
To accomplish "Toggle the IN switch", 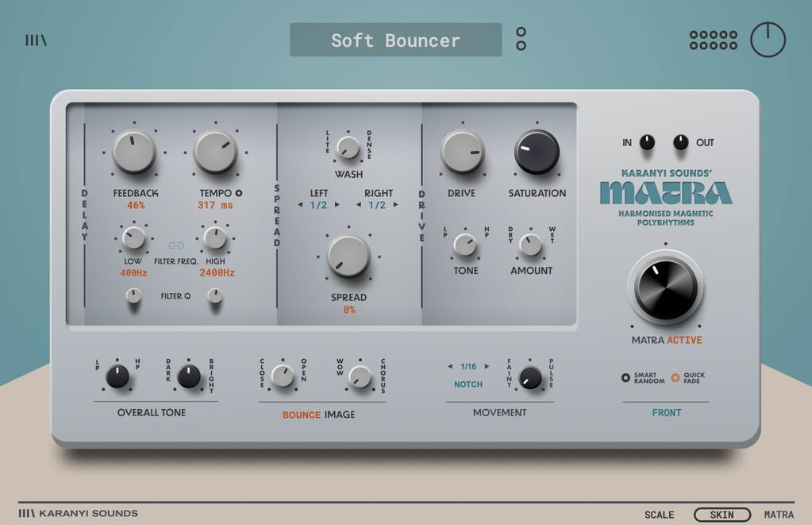I will (x=647, y=143).
